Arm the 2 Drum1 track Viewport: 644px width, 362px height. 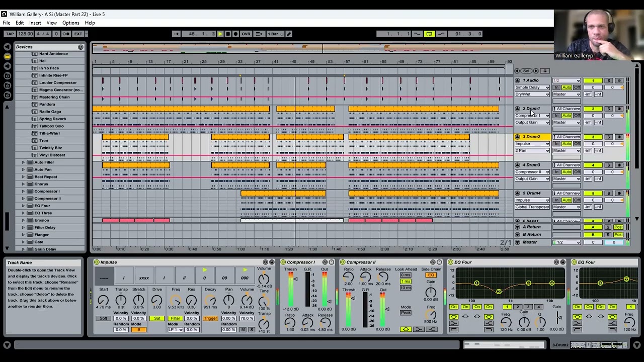pyautogui.click(x=619, y=109)
